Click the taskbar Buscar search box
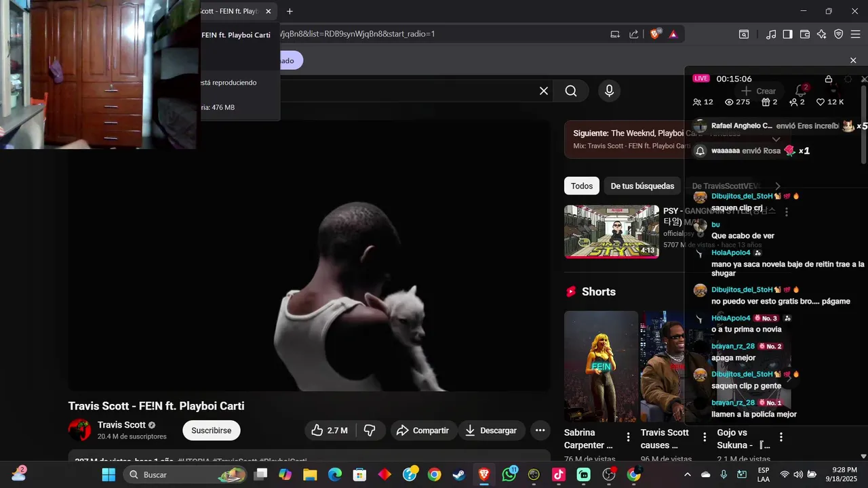868x488 pixels. coord(184,474)
